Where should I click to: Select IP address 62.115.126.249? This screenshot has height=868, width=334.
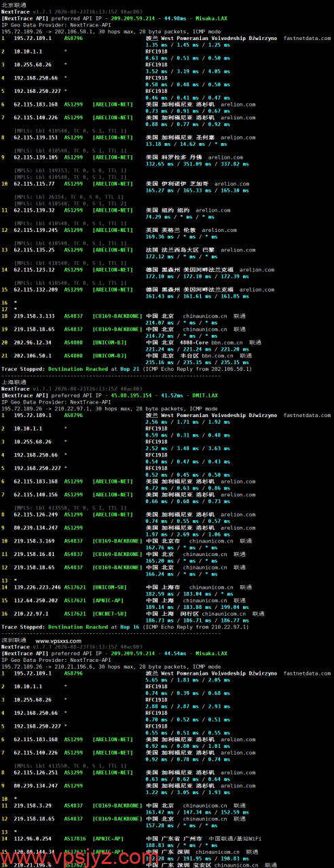pos(35,513)
